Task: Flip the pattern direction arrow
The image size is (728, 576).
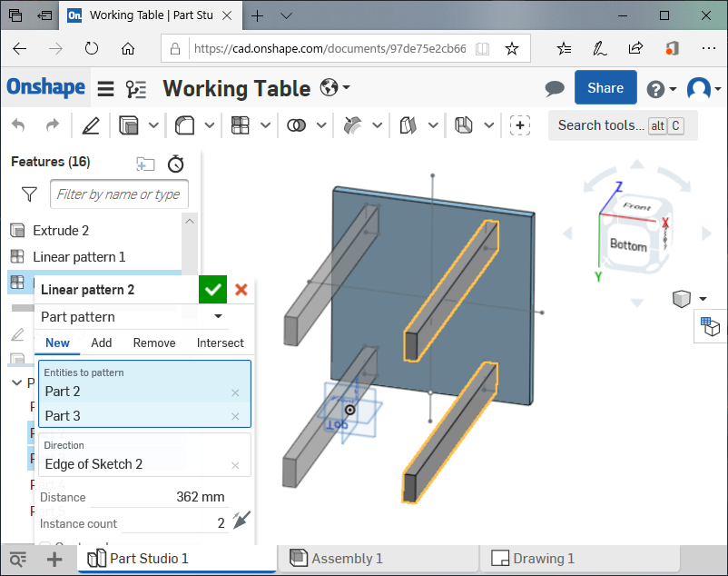Action: [241, 520]
